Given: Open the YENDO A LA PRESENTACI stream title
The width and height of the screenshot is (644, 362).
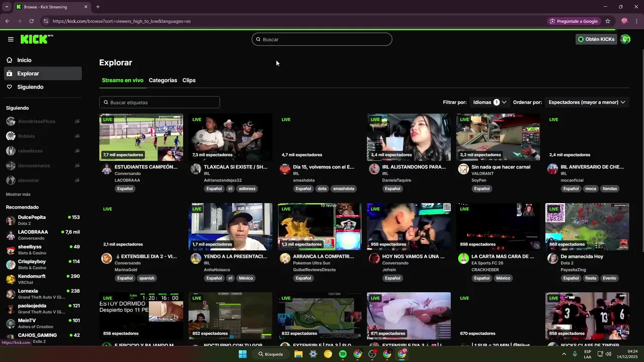Looking at the screenshot, I should point(235,256).
